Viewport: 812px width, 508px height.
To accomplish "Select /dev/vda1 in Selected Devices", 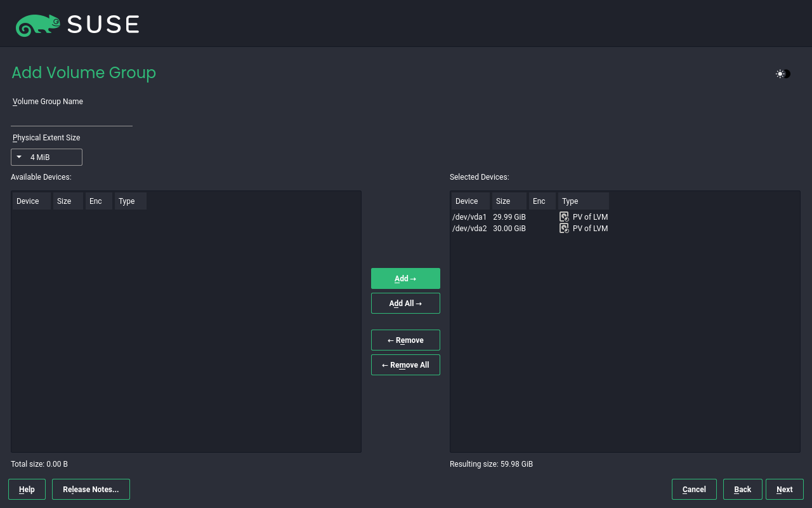I will tap(469, 217).
